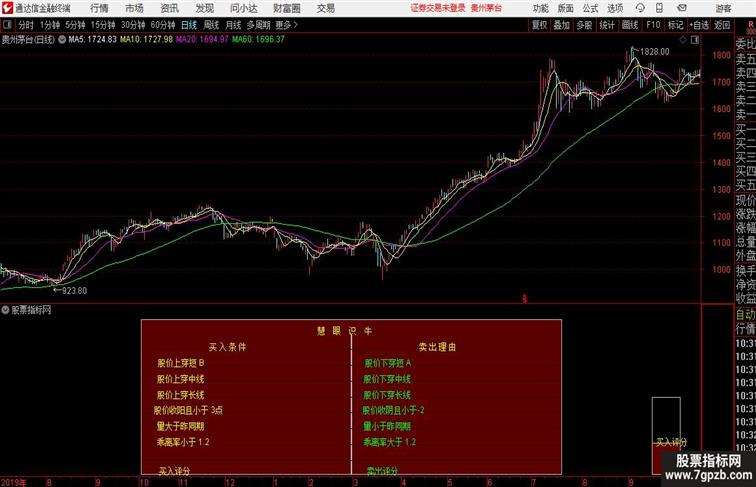Viewport: 756px width, 487px height.
Task: Click the diamond icon at chart top-right
Action: [683, 40]
